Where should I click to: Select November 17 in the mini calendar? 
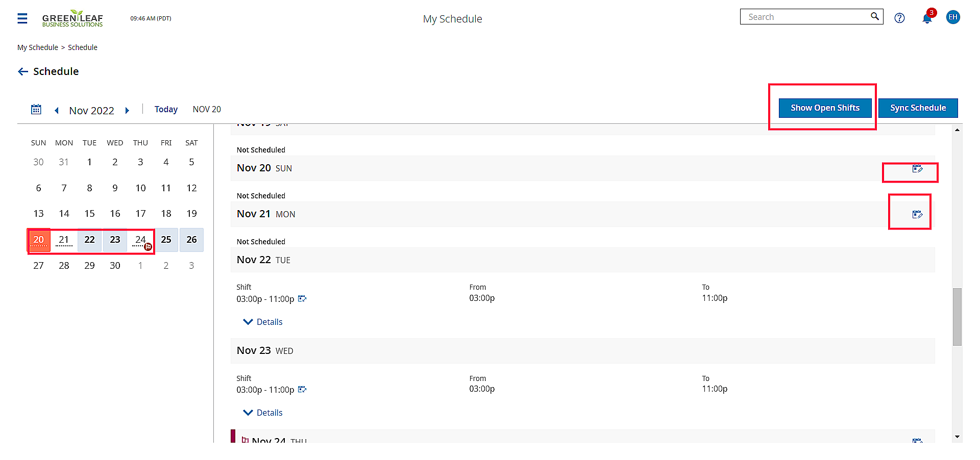[x=140, y=214]
